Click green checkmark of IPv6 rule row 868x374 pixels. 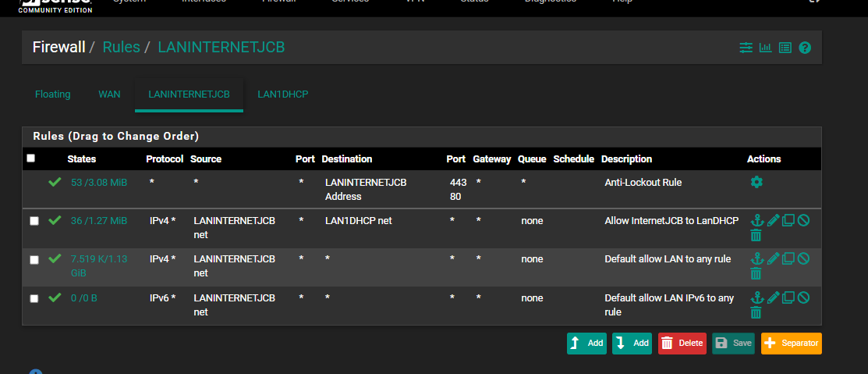click(x=55, y=298)
